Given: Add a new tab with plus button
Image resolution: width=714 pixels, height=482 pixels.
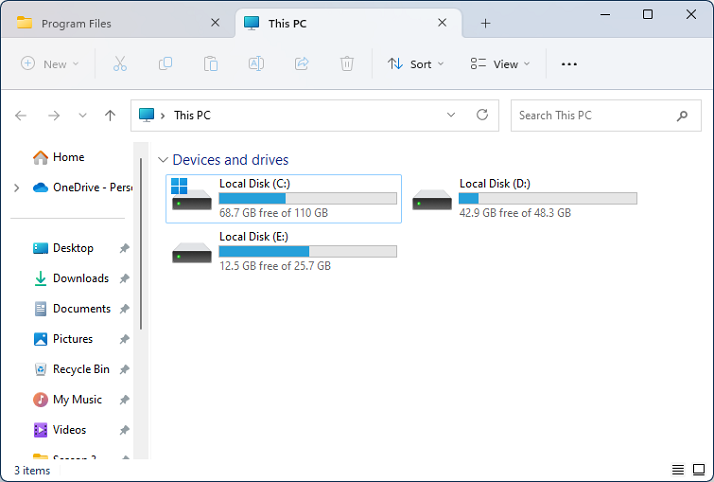Looking at the screenshot, I should [x=485, y=23].
